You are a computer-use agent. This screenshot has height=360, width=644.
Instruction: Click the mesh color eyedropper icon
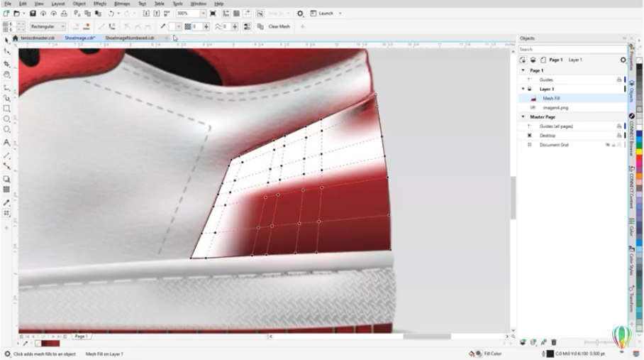tap(163, 26)
